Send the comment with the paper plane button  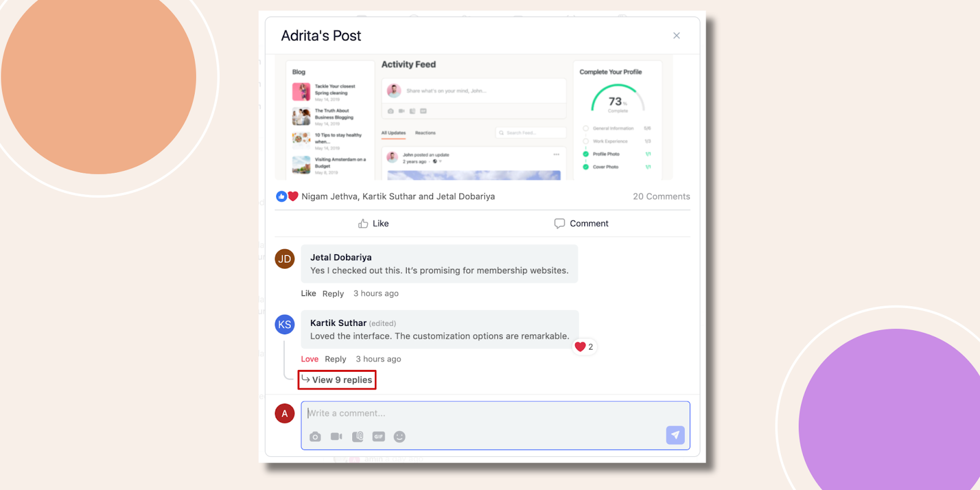[x=675, y=435]
